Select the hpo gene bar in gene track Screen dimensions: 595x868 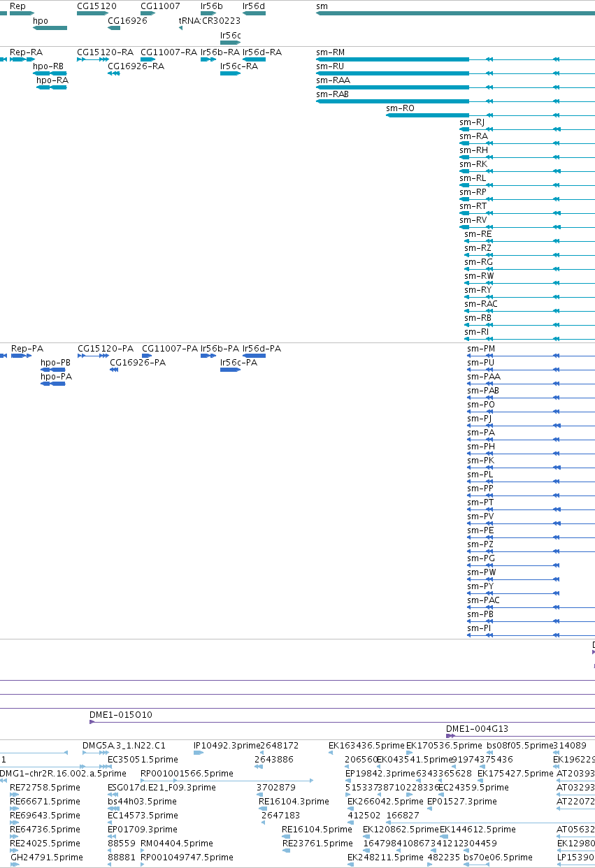(x=50, y=28)
